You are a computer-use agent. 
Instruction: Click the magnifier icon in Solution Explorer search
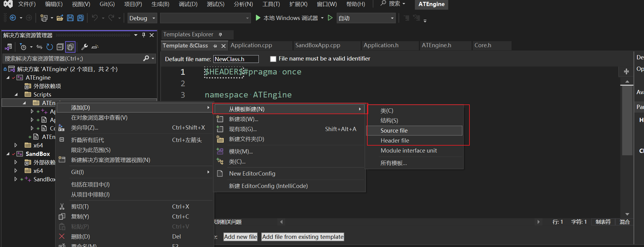(146, 58)
